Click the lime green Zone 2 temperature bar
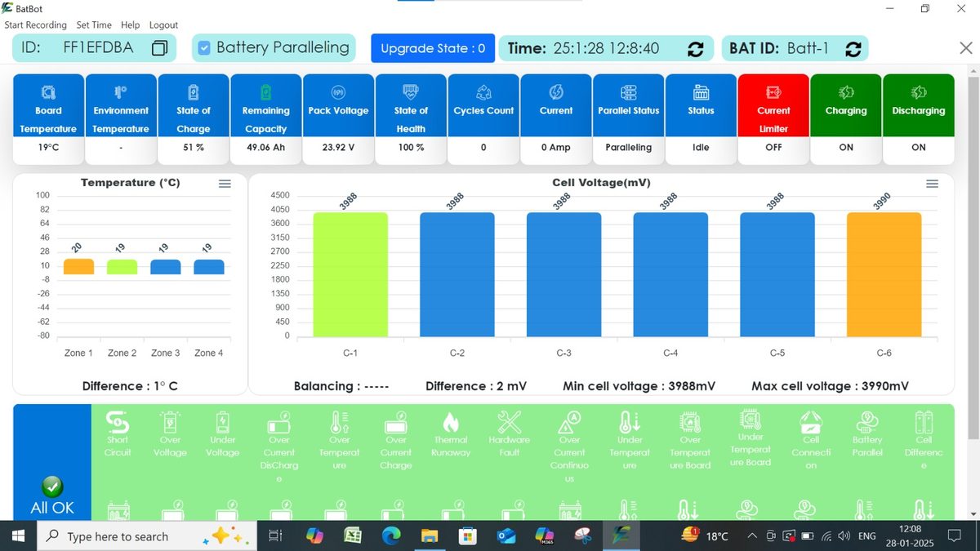The height and width of the screenshot is (551, 980). pos(122,267)
